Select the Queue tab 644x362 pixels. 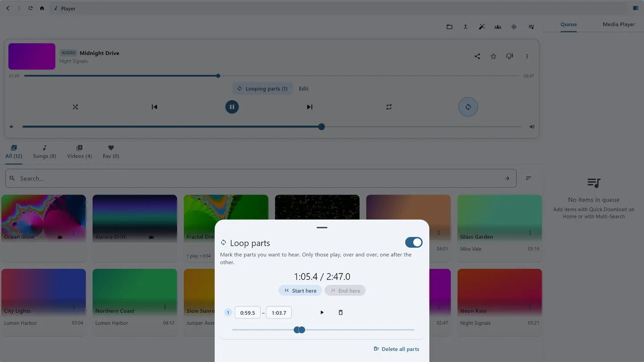coord(568,24)
